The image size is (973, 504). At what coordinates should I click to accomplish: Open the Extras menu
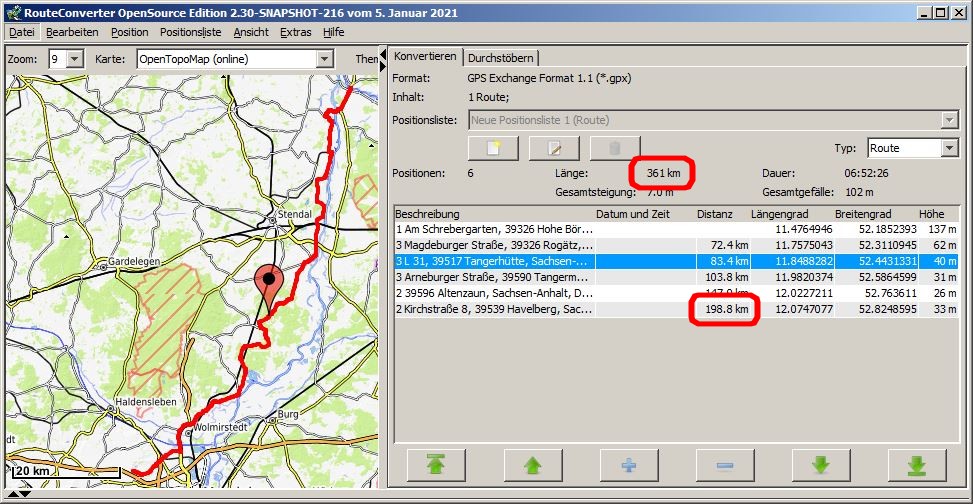tap(295, 32)
